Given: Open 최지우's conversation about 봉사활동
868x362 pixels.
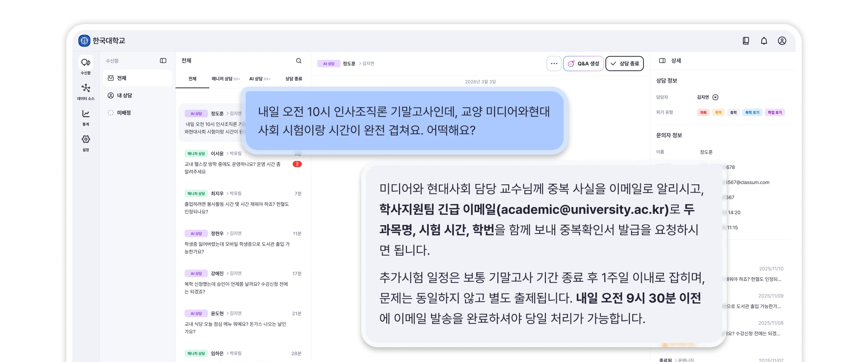Looking at the screenshot, I should [x=243, y=203].
